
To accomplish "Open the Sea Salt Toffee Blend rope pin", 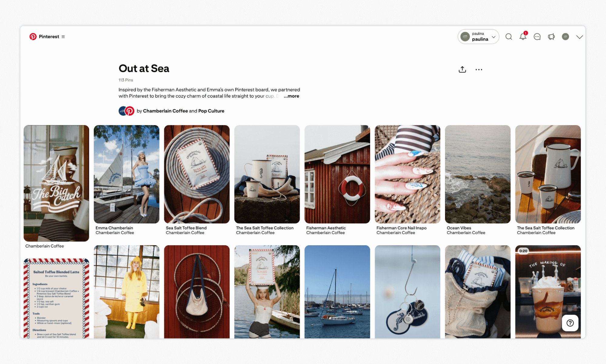I will [197, 174].
